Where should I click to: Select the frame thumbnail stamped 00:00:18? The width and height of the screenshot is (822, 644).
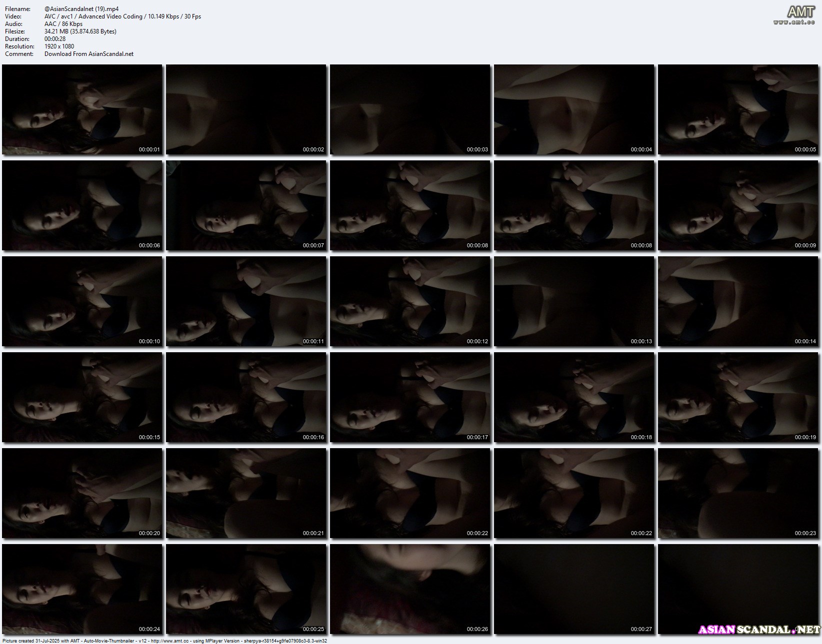click(x=574, y=397)
